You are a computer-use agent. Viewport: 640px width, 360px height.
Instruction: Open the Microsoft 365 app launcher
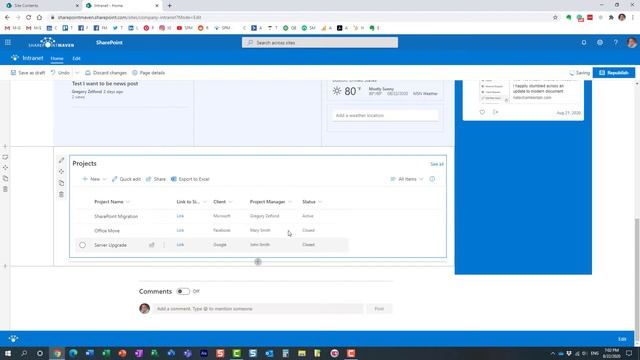coord(8,42)
